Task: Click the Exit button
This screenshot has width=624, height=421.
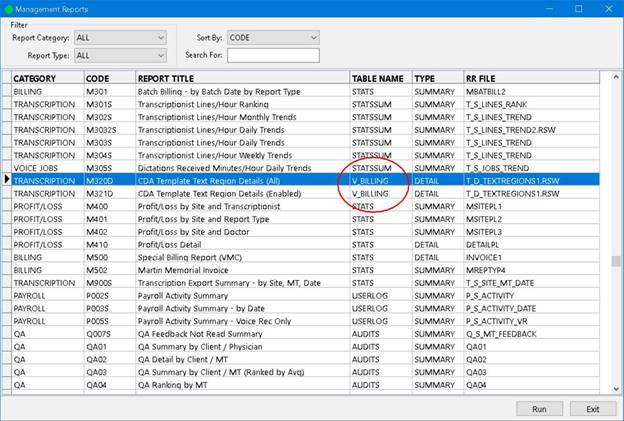Action: point(593,408)
